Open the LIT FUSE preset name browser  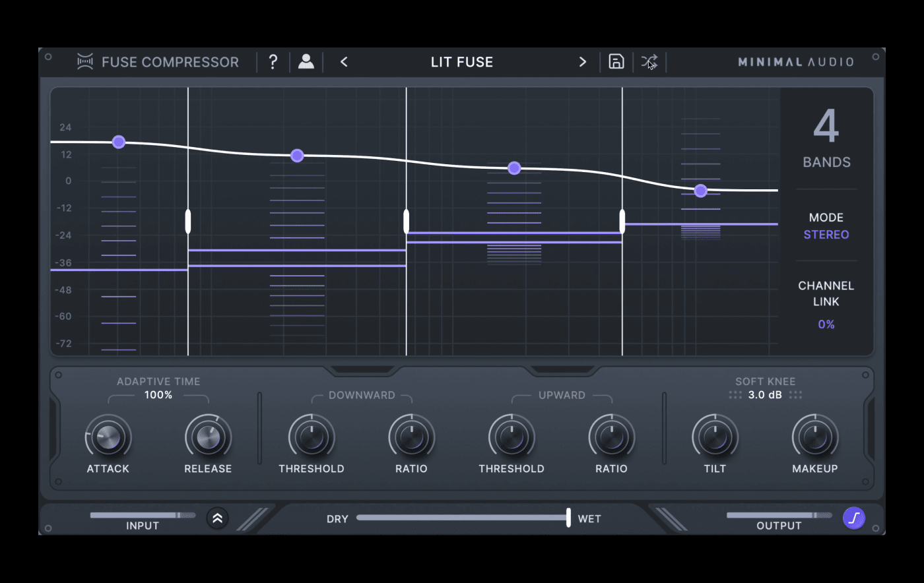pyautogui.click(x=462, y=62)
